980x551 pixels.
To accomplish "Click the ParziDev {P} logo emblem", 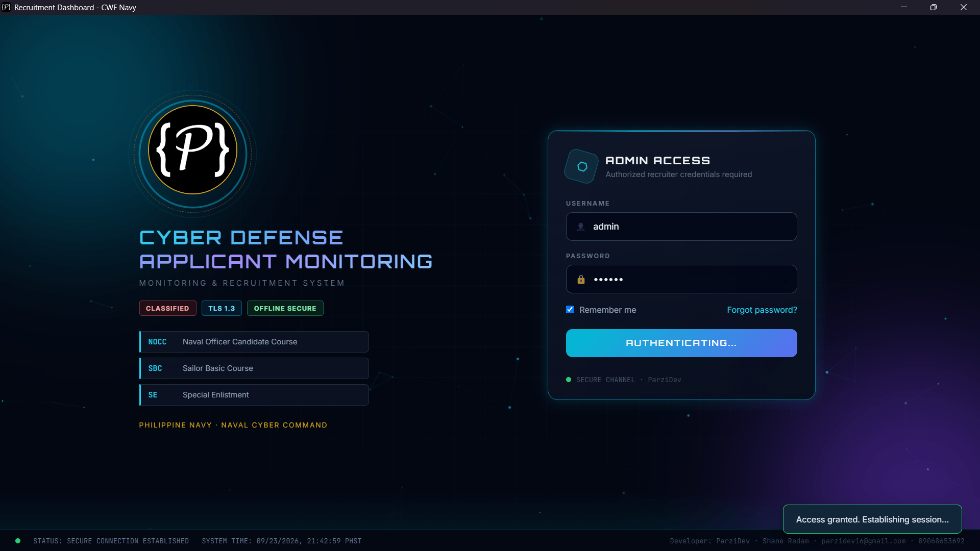I will 193,150.
